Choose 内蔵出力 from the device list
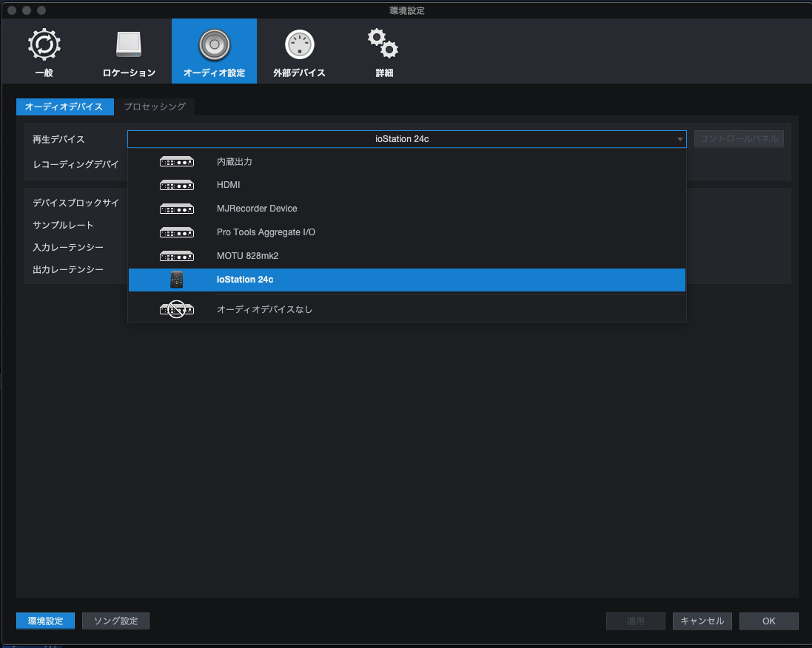Viewport: 812px width, 648px height. point(407,162)
